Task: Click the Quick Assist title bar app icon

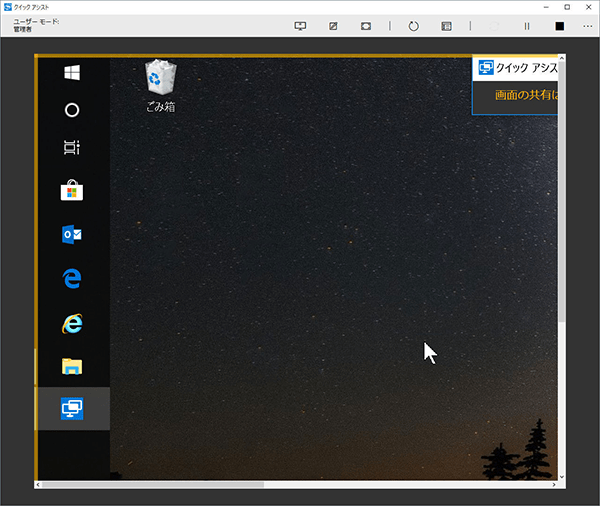Action: click(x=8, y=7)
